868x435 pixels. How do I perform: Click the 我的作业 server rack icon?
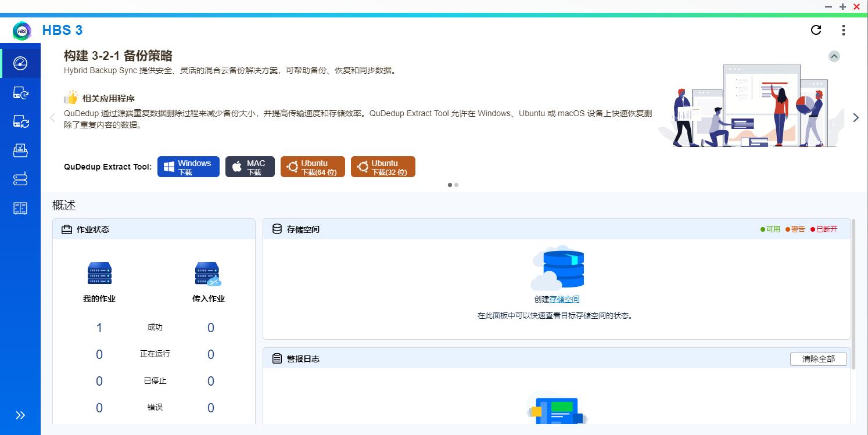click(x=99, y=272)
